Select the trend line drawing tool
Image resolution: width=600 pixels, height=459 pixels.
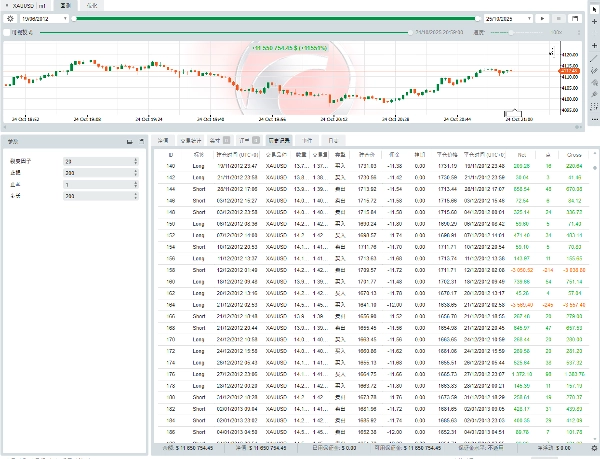click(593, 59)
